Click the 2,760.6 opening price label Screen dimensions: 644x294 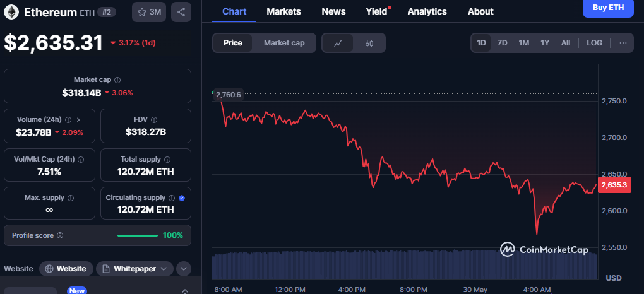click(228, 95)
